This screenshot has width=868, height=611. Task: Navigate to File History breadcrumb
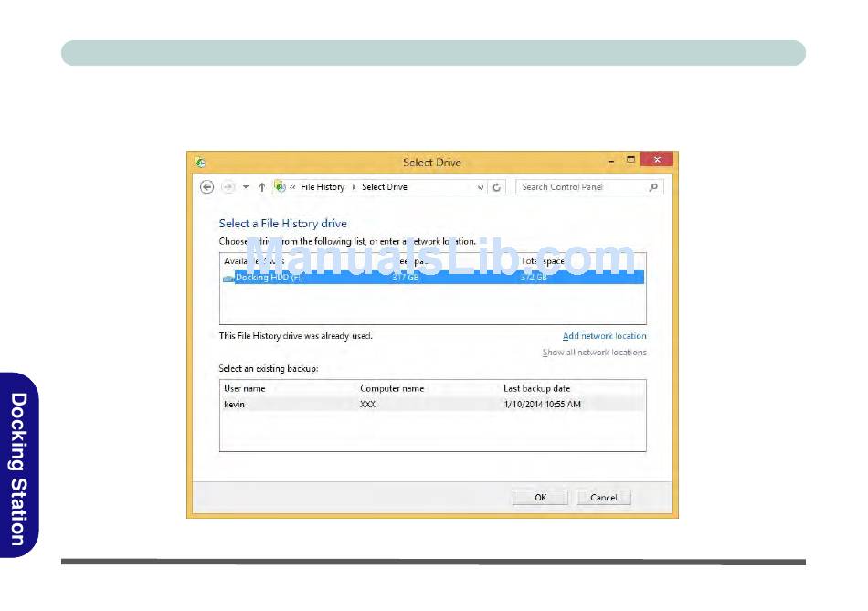(323, 187)
